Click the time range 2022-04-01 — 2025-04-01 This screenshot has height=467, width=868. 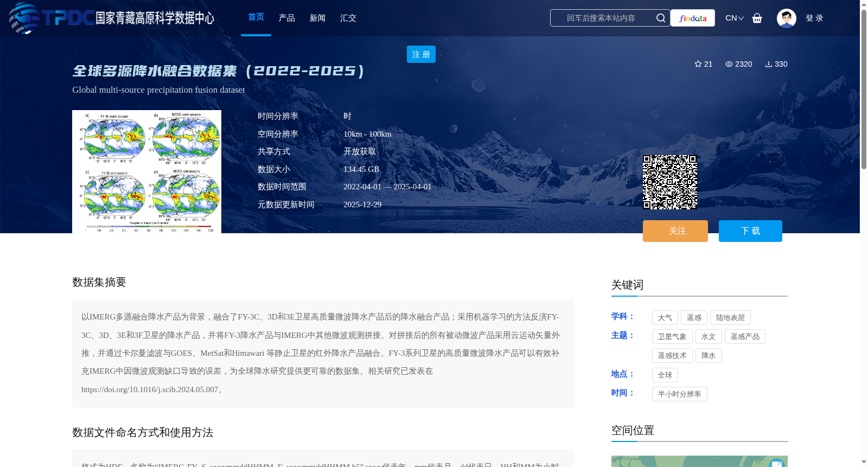pos(387,187)
